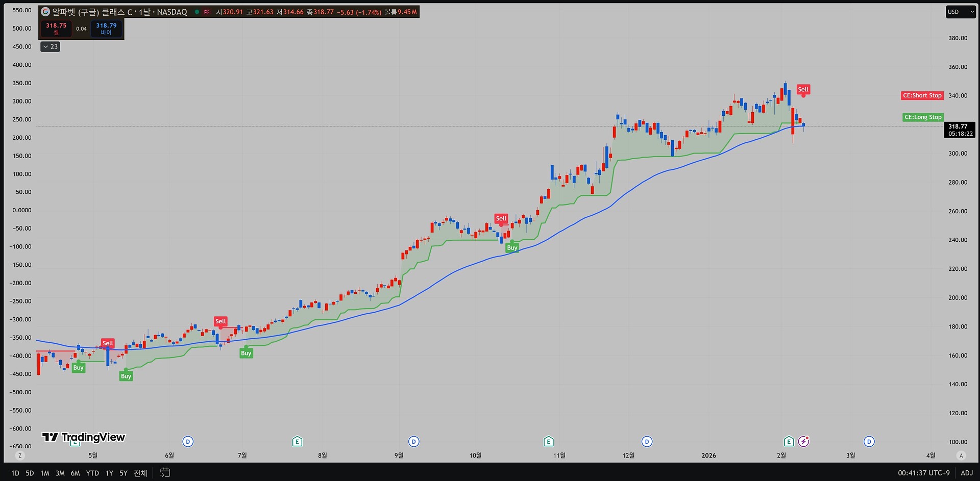Open the earnings E marker before 8월

point(297,442)
